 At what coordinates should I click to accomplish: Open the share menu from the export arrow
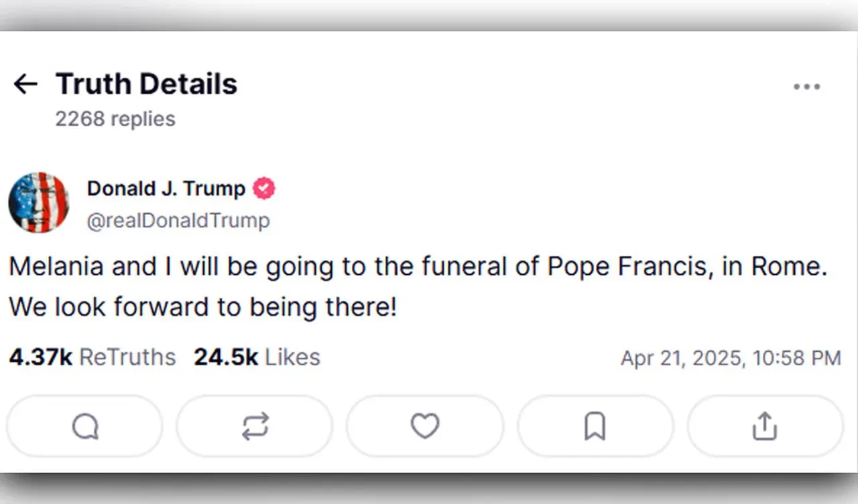(x=765, y=426)
